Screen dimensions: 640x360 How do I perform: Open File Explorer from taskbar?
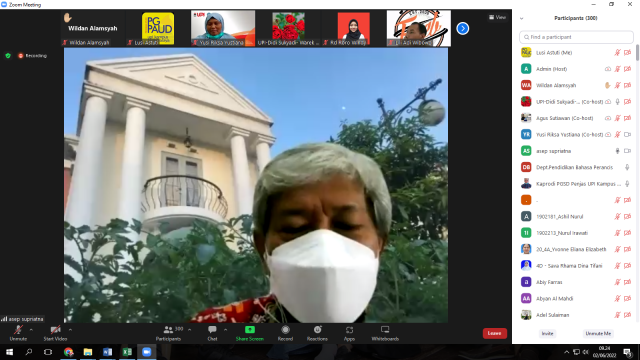(88, 352)
